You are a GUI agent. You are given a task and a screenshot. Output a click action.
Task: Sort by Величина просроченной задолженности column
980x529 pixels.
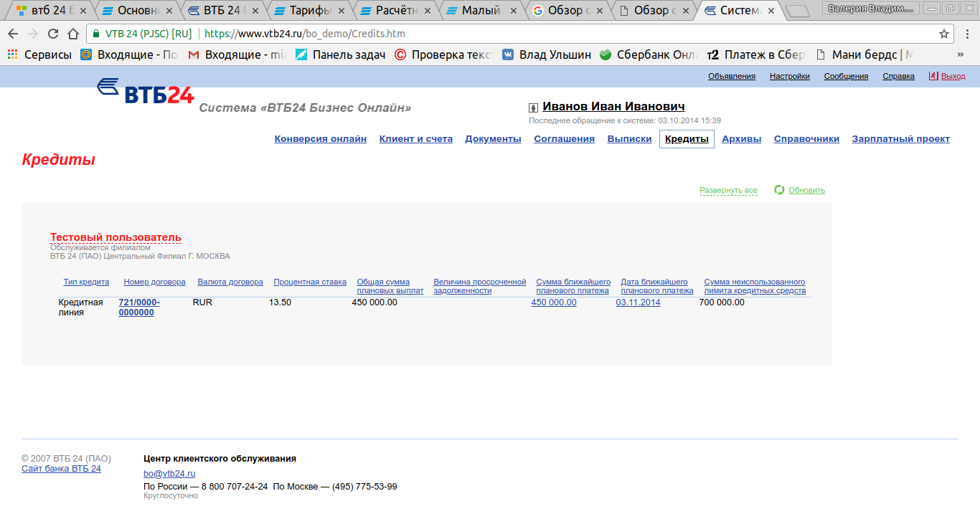[480, 286]
